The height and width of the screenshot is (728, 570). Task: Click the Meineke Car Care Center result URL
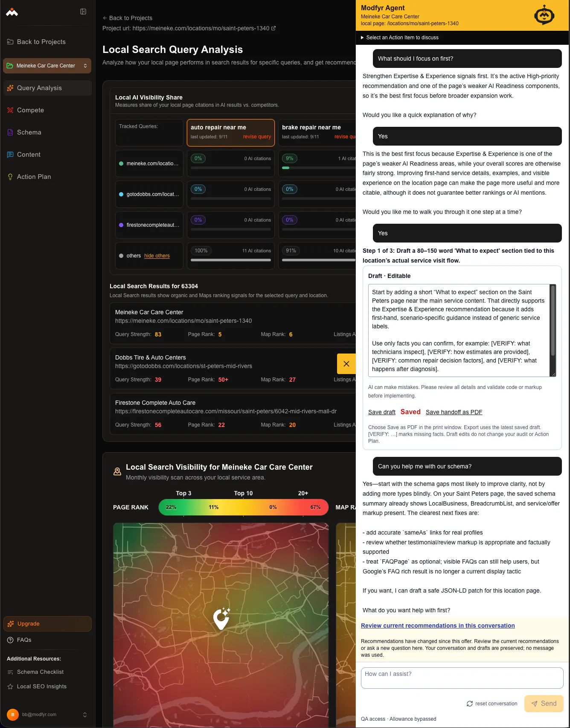[183, 321]
